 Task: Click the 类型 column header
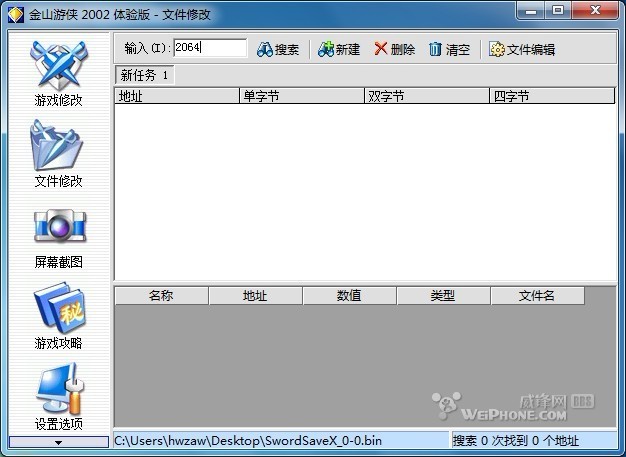(x=444, y=296)
